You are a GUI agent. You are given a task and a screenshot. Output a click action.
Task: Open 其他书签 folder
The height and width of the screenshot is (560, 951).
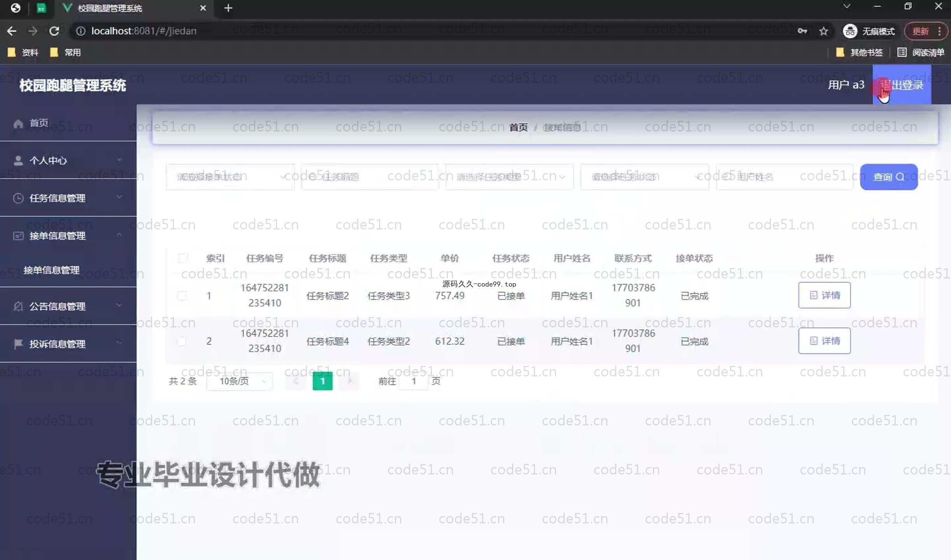[x=859, y=52]
